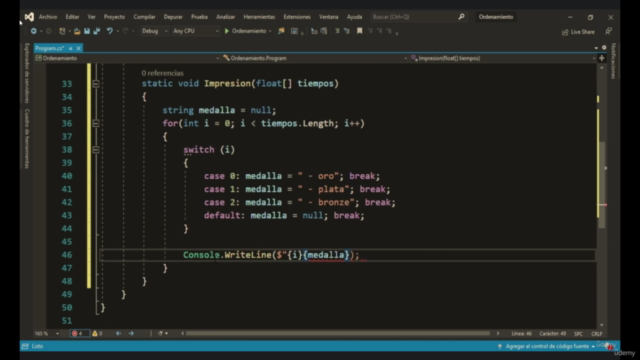Open the Ordenamiento.Program class dropdown
The width and height of the screenshot is (640, 360).
pyautogui.click(x=315, y=58)
